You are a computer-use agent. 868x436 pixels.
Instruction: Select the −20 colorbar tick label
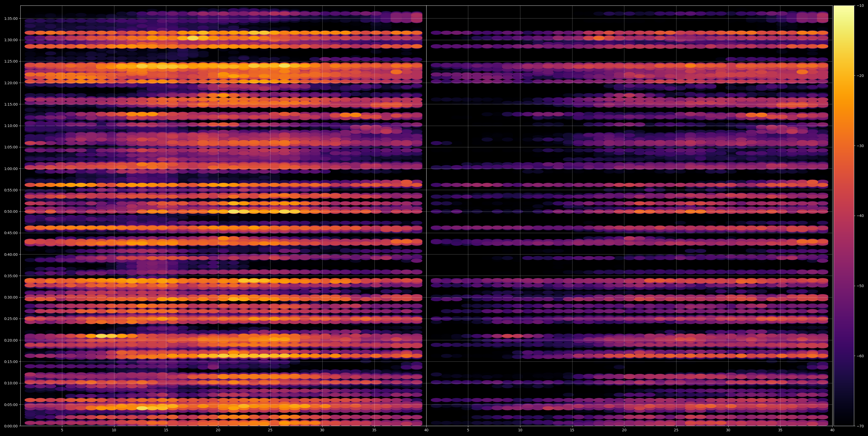coord(860,76)
